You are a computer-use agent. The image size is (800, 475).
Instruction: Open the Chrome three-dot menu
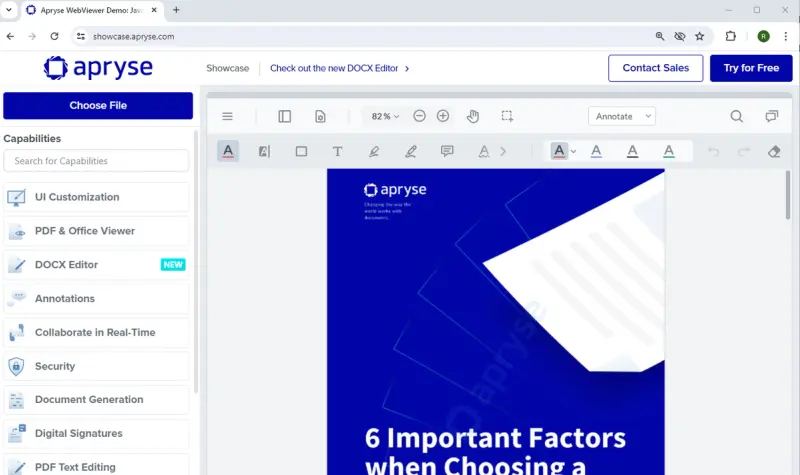click(x=786, y=36)
